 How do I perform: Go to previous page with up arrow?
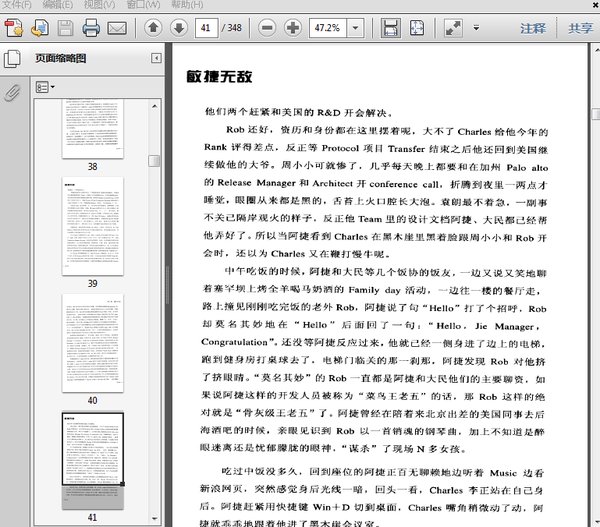pyautogui.click(x=152, y=27)
